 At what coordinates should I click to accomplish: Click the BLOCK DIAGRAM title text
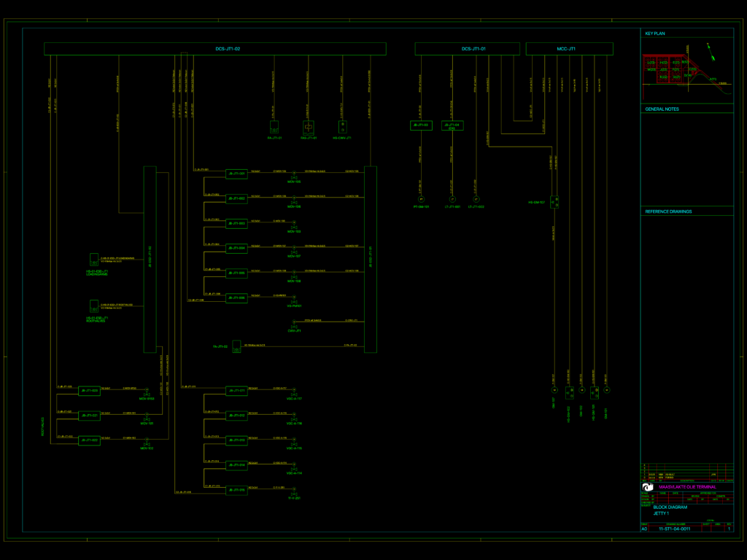tap(670, 507)
